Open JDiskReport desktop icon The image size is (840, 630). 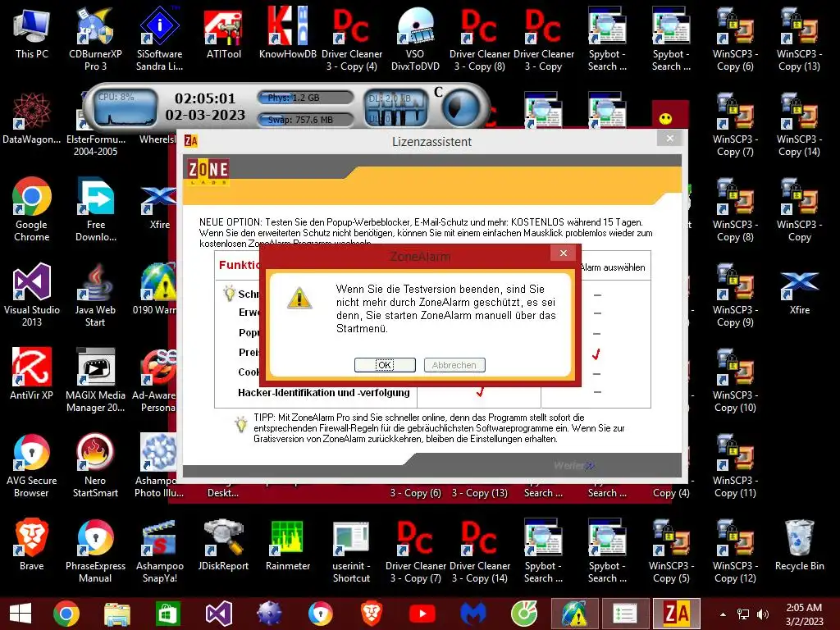click(223, 545)
